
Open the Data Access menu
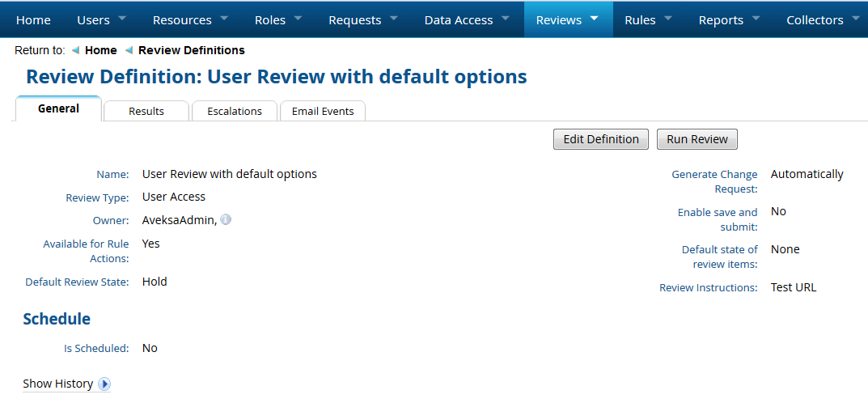click(467, 19)
